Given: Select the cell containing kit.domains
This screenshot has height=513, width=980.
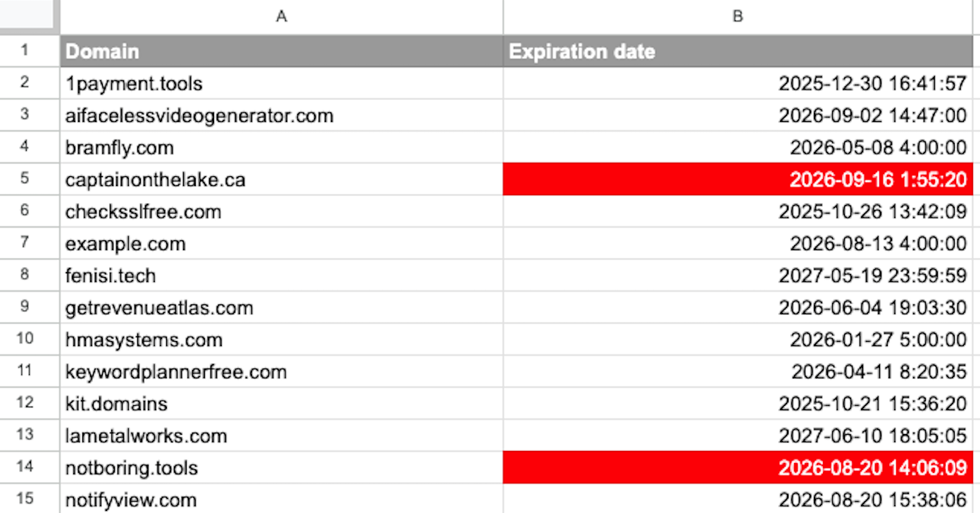Looking at the screenshot, I should click(x=282, y=403).
